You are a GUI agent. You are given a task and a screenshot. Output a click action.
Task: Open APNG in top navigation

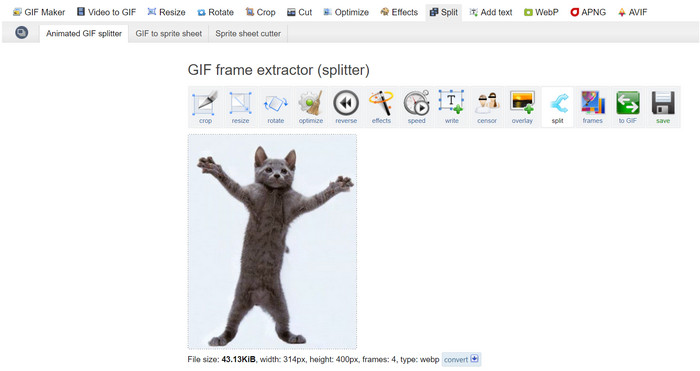tap(588, 12)
